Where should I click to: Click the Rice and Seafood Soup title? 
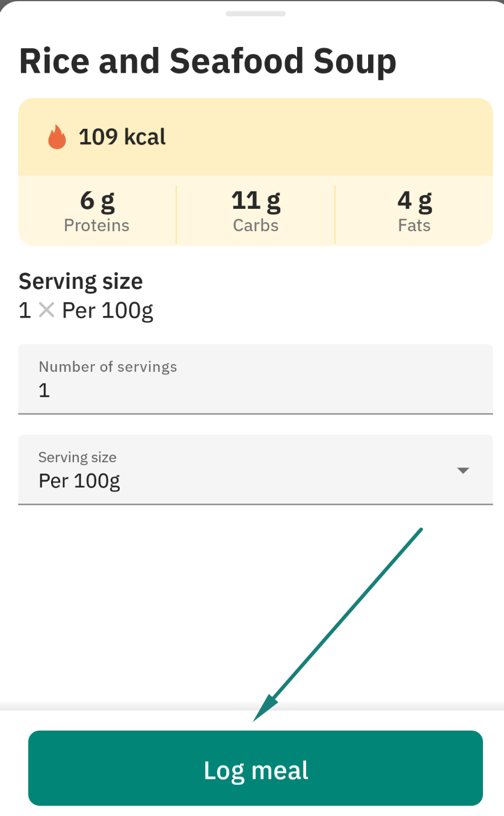[207, 61]
